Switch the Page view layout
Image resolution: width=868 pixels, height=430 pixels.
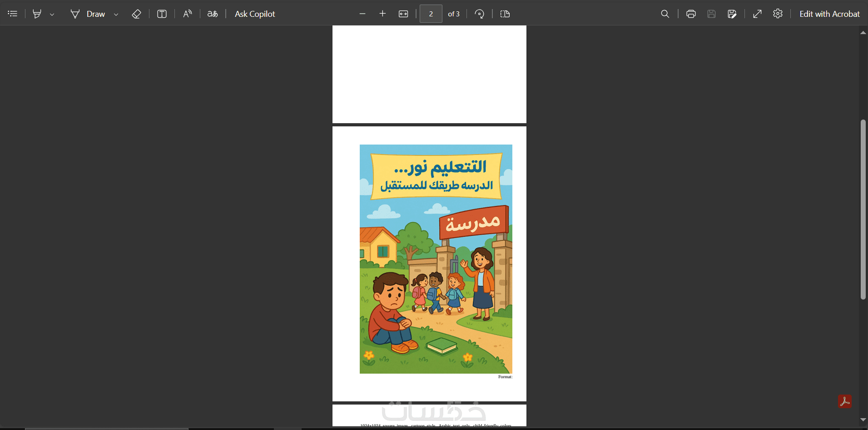(x=505, y=14)
